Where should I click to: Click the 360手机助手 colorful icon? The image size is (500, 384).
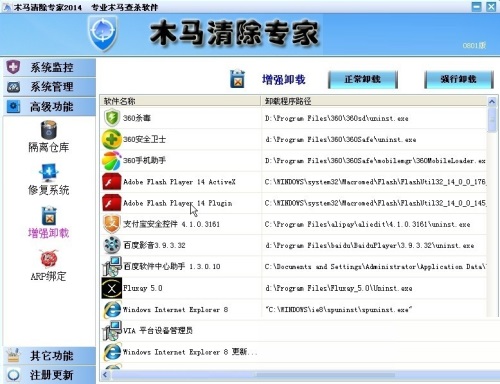pyautogui.click(x=112, y=161)
